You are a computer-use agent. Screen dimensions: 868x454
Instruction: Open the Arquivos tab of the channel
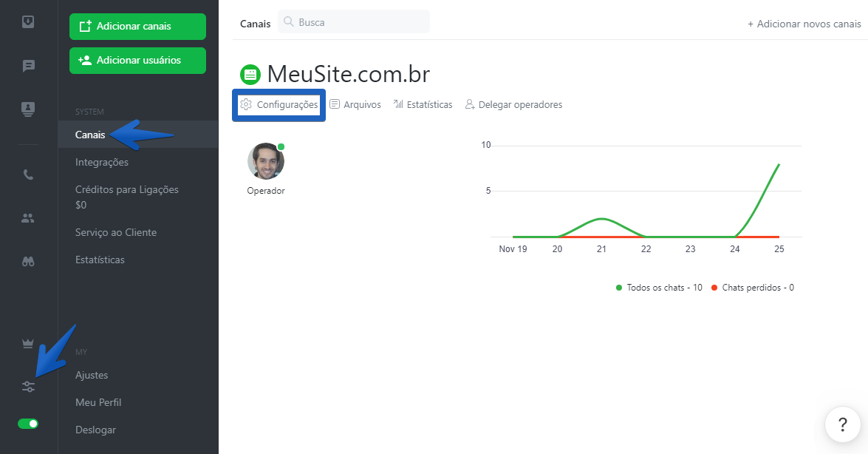tap(355, 104)
